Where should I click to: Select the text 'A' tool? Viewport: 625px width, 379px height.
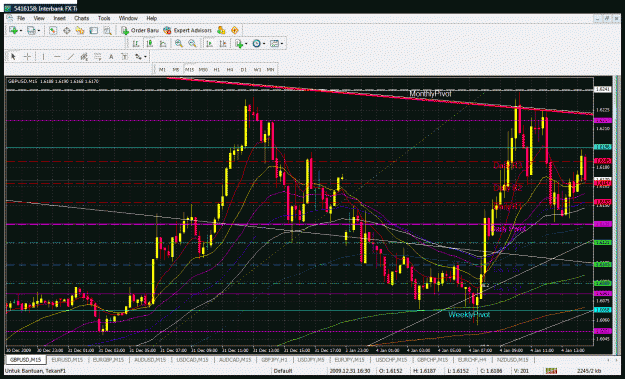[x=111, y=57]
